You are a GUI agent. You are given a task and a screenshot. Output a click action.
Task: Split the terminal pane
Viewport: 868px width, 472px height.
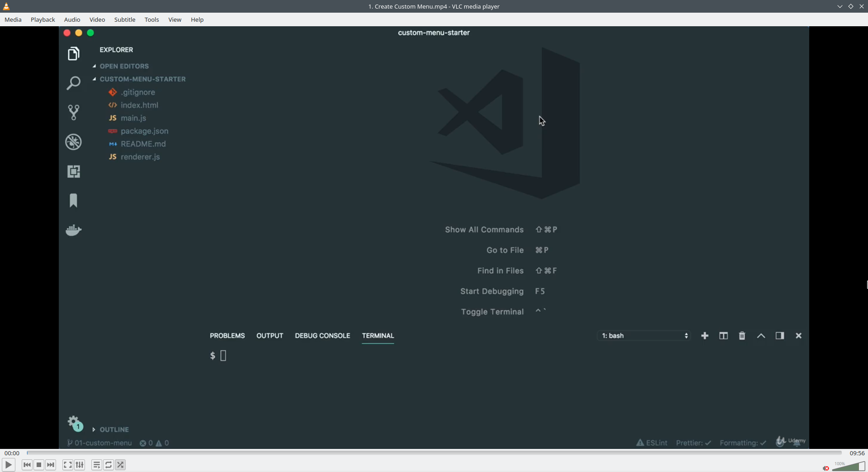tap(723, 336)
